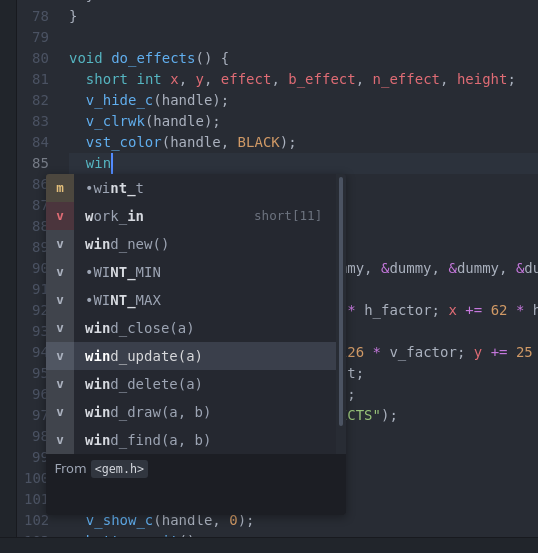The height and width of the screenshot is (553, 538).
Task: Pick wind_new() from the completion list
Action: click(191, 244)
